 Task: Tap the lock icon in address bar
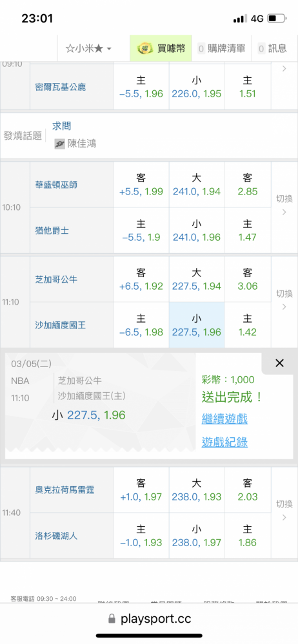click(x=112, y=619)
